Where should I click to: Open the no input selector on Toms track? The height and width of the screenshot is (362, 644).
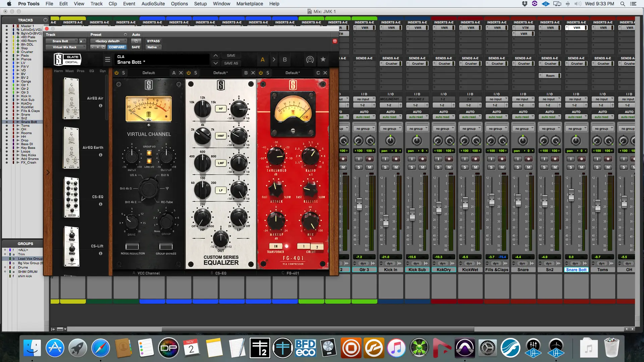(603, 99)
